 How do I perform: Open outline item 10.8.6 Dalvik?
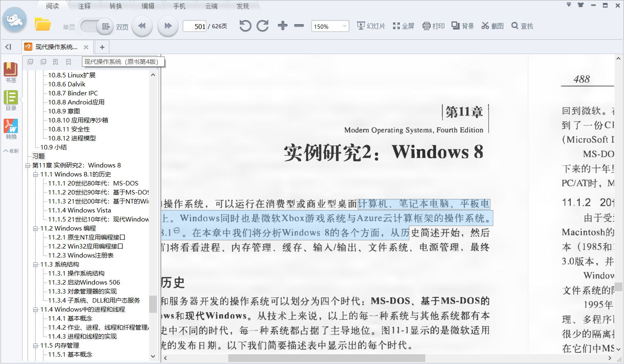pos(67,84)
